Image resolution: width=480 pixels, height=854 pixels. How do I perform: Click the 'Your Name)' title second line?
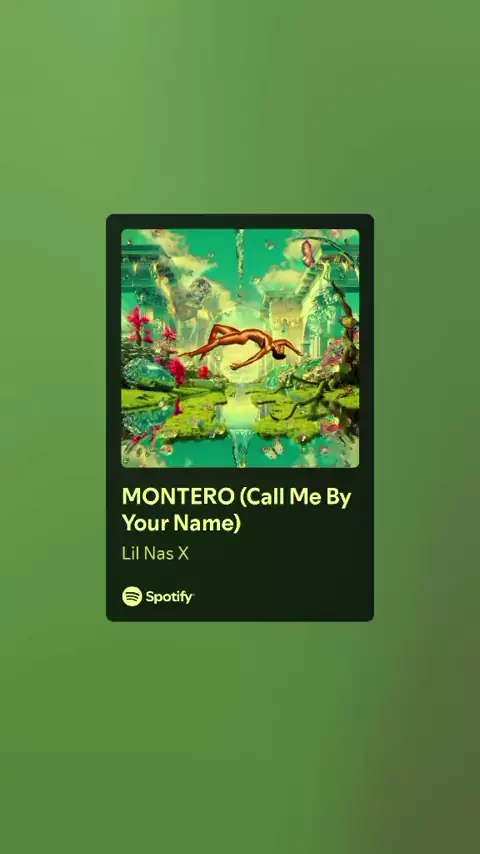[x=181, y=523]
